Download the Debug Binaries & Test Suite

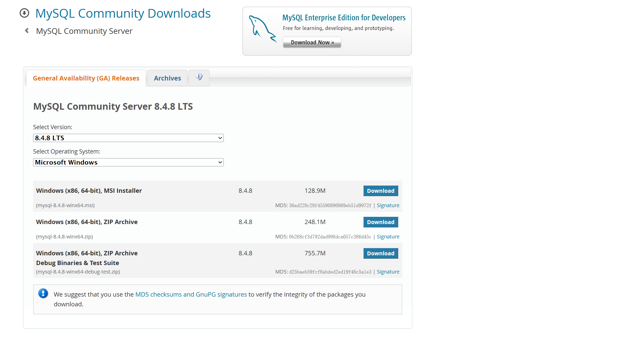(380, 253)
